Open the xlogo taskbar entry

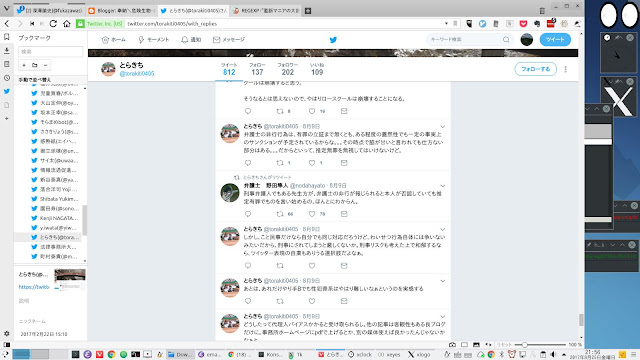point(419,355)
